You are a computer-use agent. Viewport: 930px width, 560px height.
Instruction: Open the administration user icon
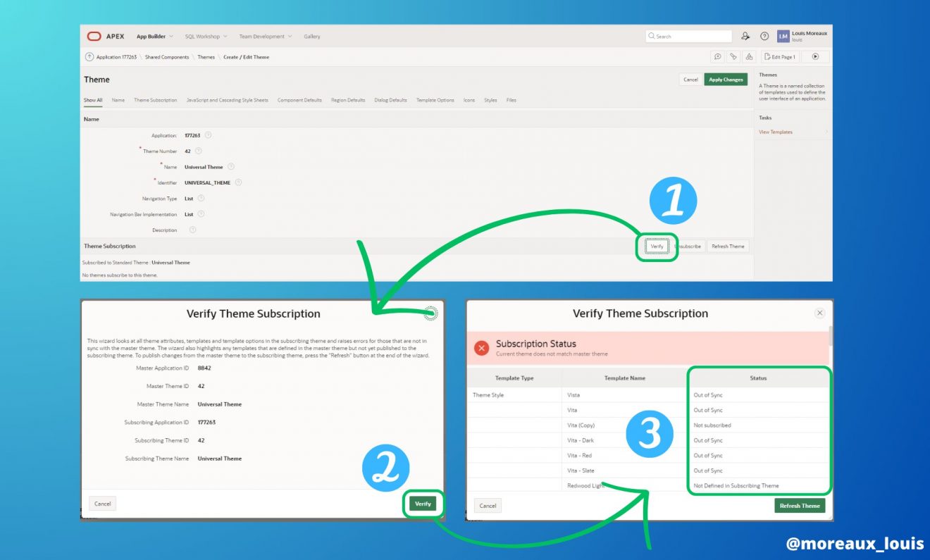[x=745, y=37]
